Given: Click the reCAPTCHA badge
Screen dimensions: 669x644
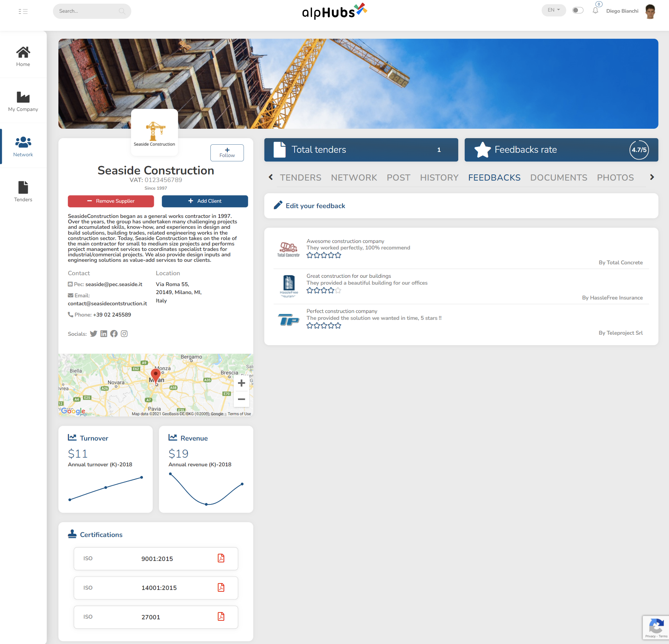Looking at the screenshot, I should coord(656,628).
